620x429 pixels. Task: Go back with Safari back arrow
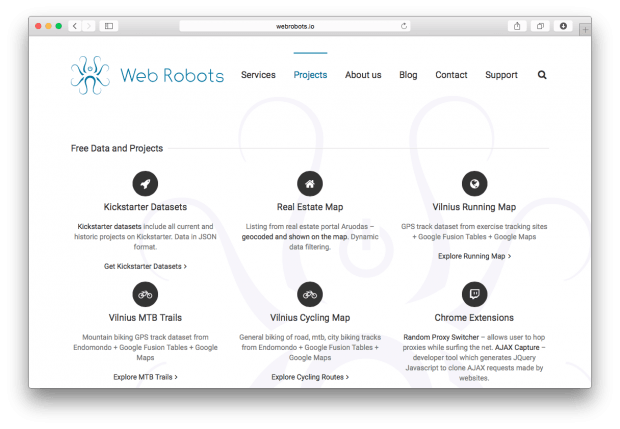click(75, 25)
